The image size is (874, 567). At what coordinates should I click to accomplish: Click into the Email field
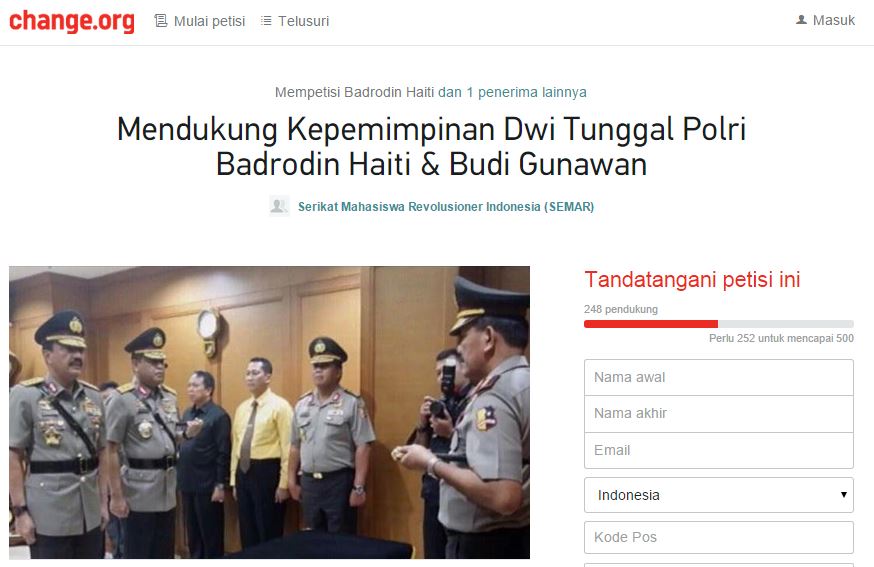[x=718, y=450]
